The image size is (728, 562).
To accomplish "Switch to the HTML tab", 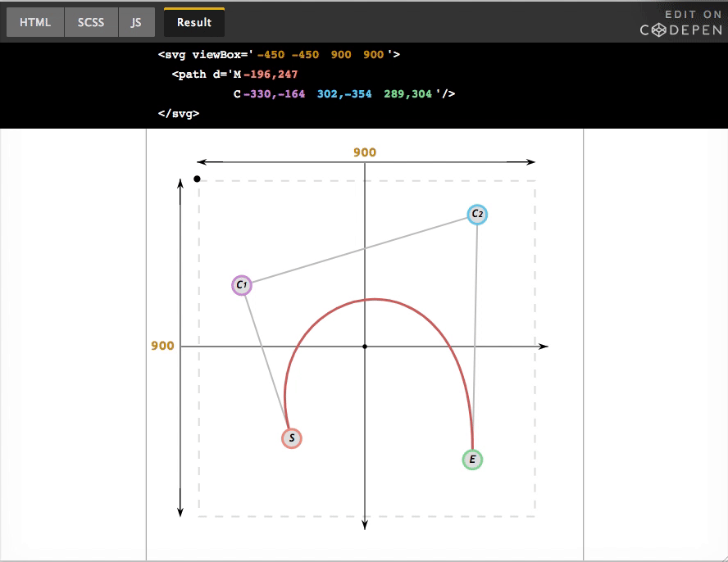I will (34, 22).
